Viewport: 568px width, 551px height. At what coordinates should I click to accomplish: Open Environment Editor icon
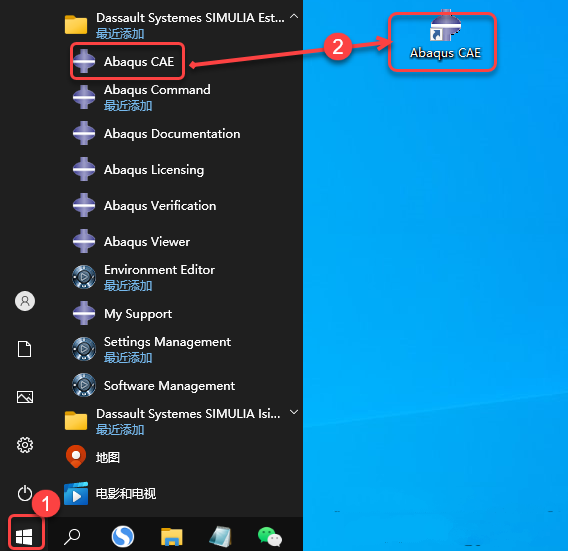(x=84, y=277)
